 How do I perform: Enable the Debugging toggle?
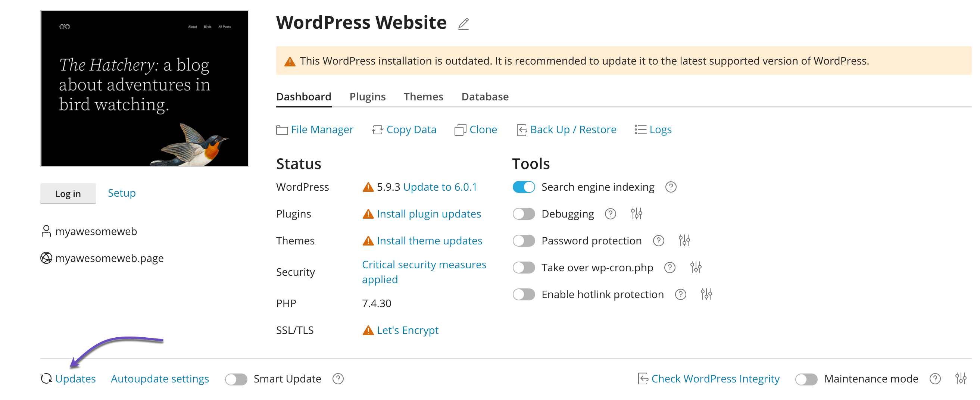click(524, 214)
